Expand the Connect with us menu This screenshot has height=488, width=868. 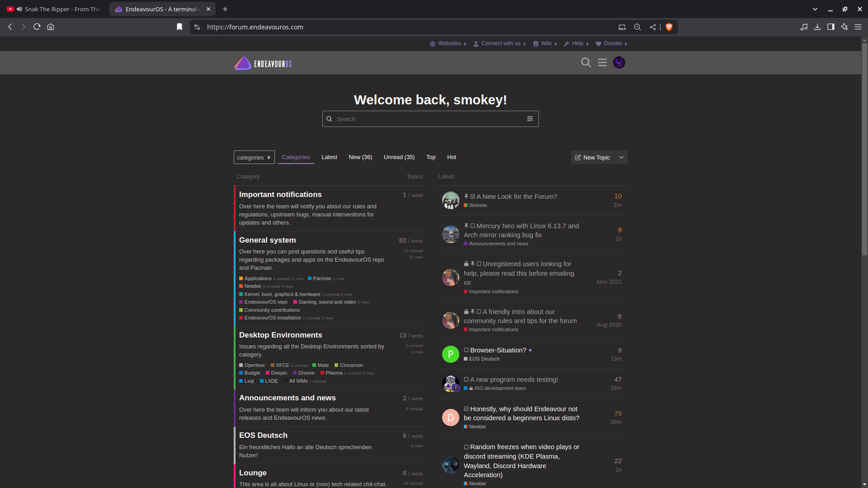500,44
